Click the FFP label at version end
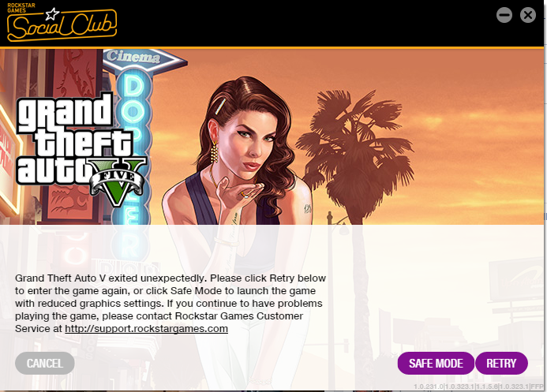The height and width of the screenshot is (392, 547). 538,386
